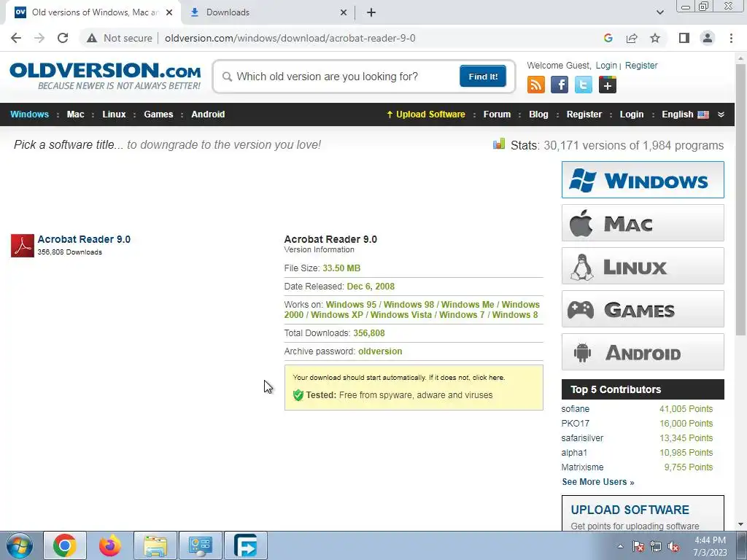Click Upload Software in the nav bar

pyautogui.click(x=426, y=114)
